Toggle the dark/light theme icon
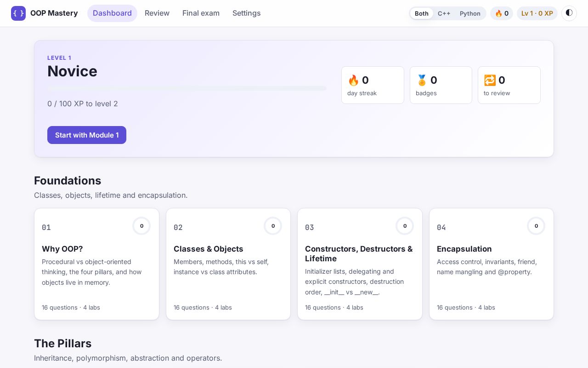Image resolution: width=588 pixels, height=368 pixels. coord(569,13)
